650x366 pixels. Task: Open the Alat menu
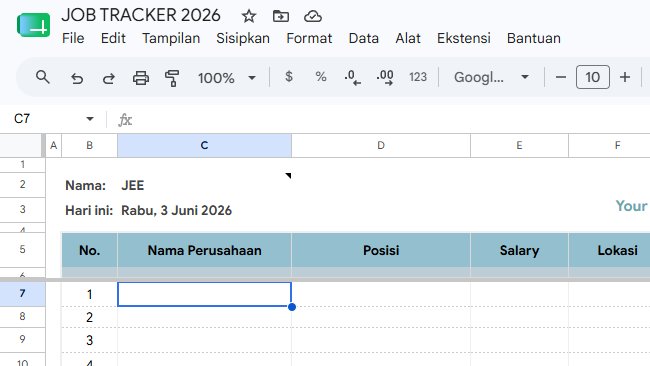coord(408,38)
